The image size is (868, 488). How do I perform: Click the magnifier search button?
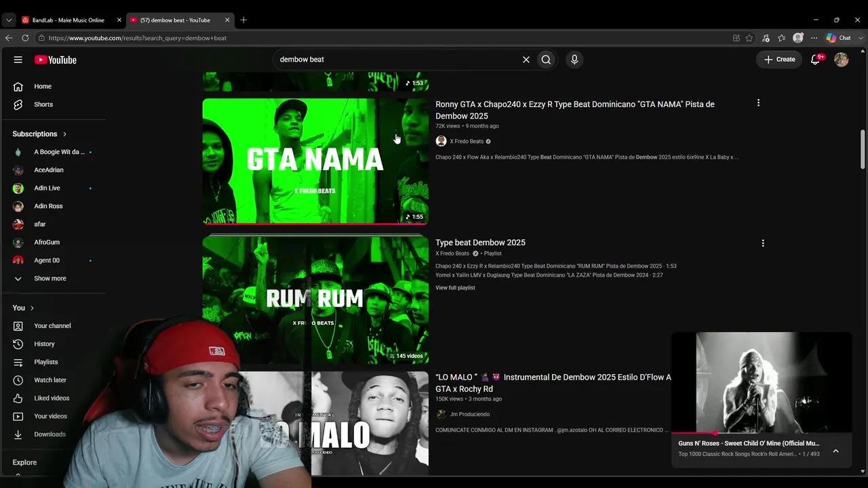(546, 60)
